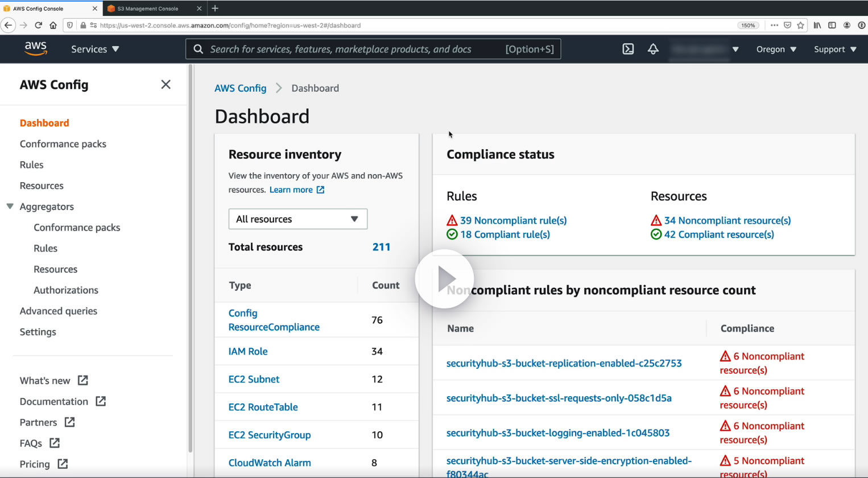The width and height of the screenshot is (868, 478).
Task: Click the new browser tab plus icon
Action: click(x=215, y=9)
